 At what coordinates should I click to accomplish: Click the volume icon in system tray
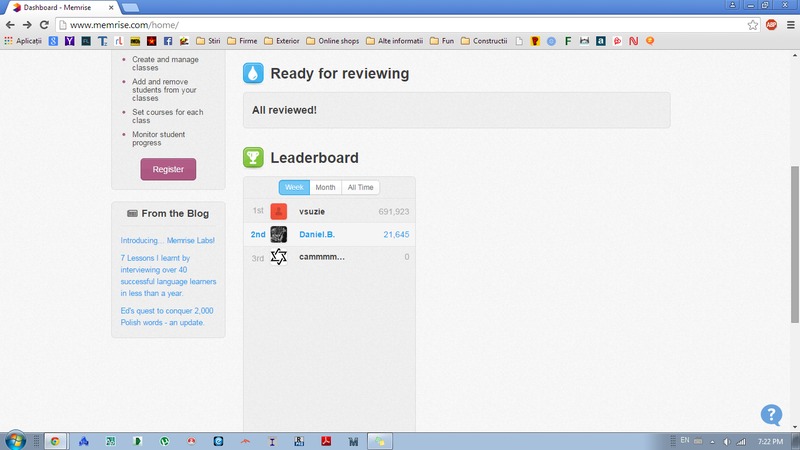point(727,441)
